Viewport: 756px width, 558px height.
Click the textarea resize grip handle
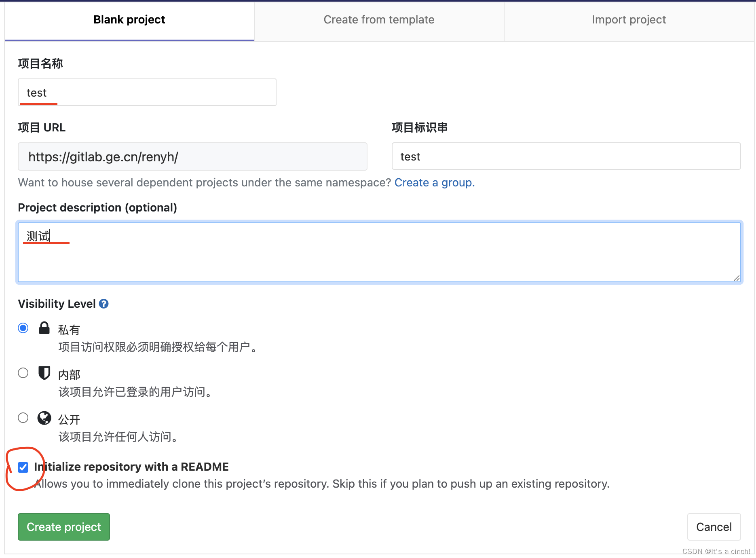pyautogui.click(x=737, y=278)
